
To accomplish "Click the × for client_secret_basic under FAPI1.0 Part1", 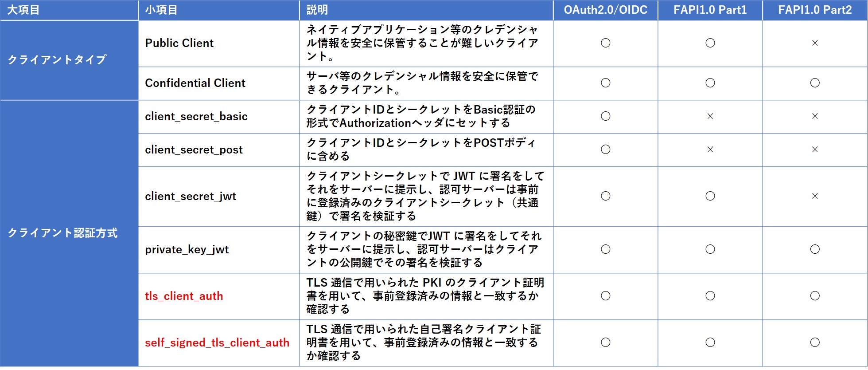I will [710, 116].
